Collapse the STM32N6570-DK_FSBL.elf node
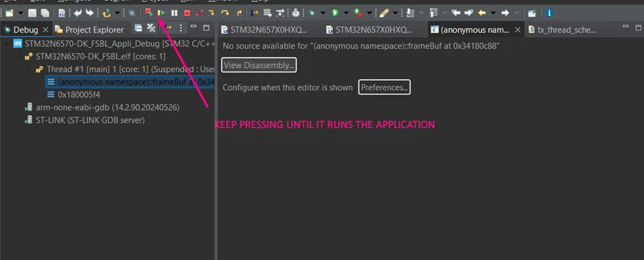Screen dimensions: 644x260 (18, 56)
